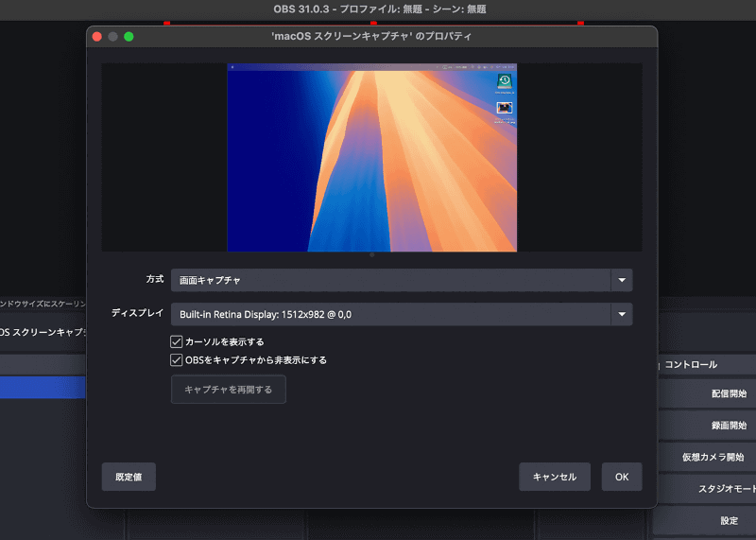Select the highlighted blue source row in OBS
Screen dimensions: 756x540
tap(43, 388)
